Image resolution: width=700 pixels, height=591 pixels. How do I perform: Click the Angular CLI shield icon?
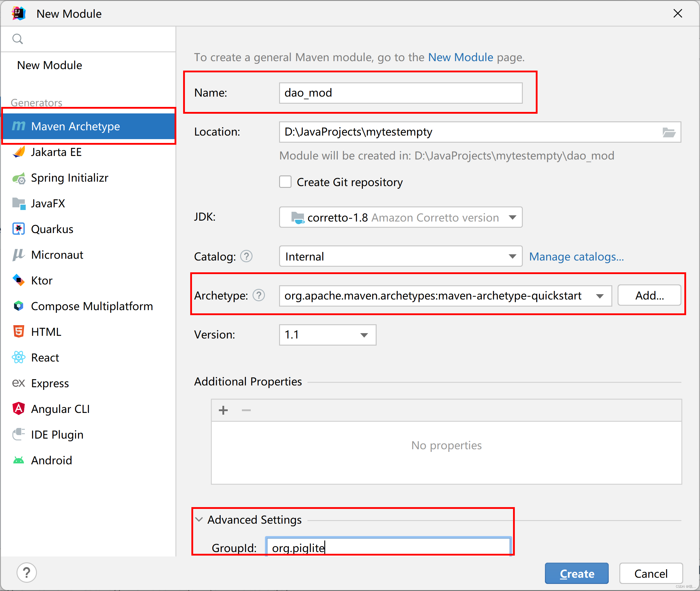[19, 409]
